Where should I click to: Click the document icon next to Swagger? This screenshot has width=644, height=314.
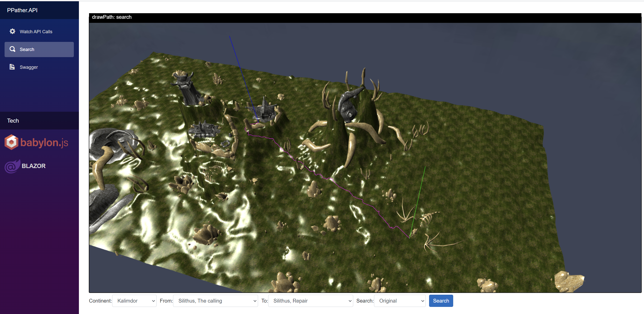(x=12, y=67)
